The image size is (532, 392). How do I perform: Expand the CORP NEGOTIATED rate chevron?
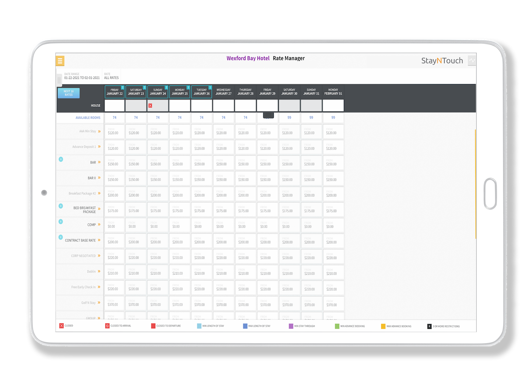click(x=99, y=256)
